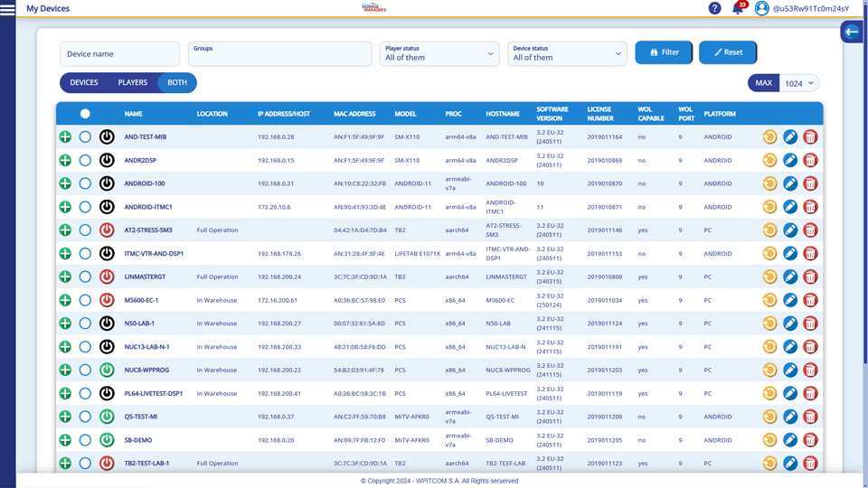Click the Device name input field

120,53
